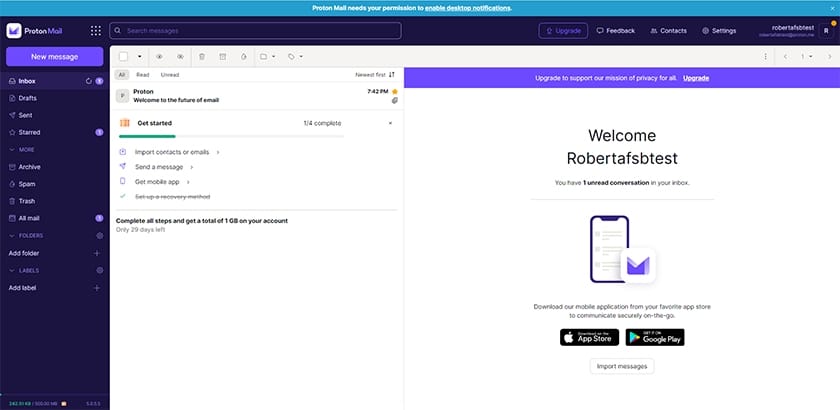Click Upgrade button in header
Image resolution: width=840 pixels, height=410 pixels.
tap(563, 31)
